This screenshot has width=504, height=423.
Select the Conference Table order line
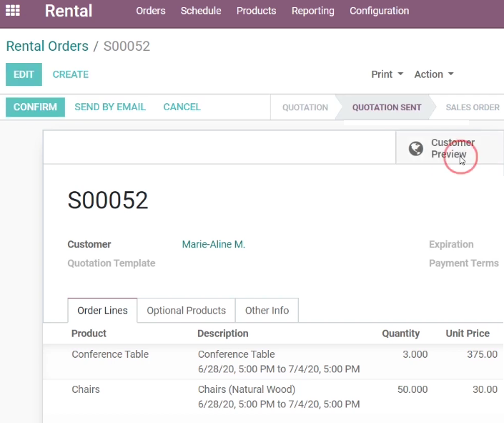[x=273, y=361]
